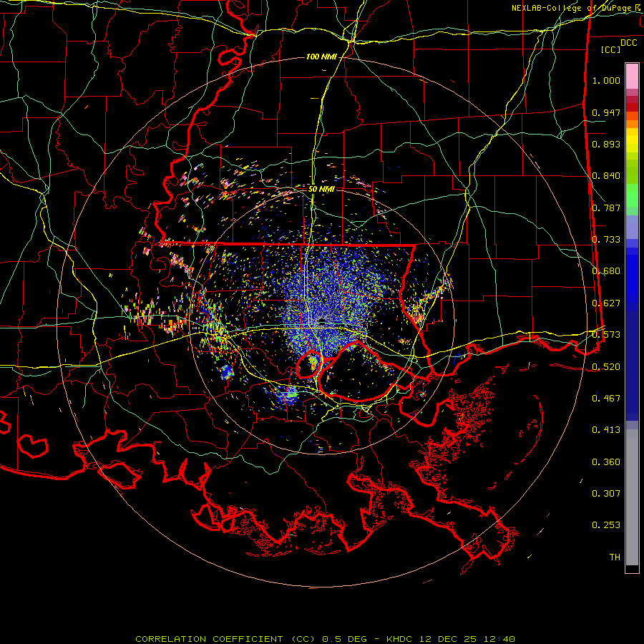
Task: Click the 50 NMI range ring label
Action: point(321,189)
